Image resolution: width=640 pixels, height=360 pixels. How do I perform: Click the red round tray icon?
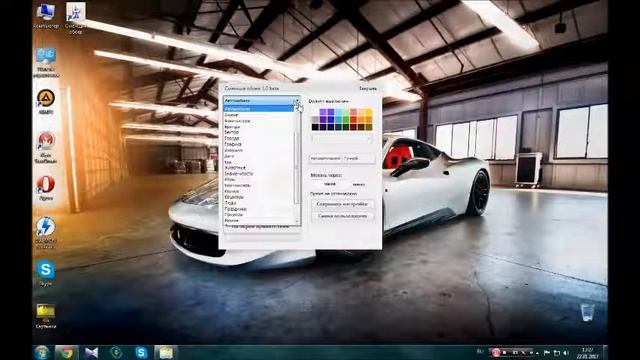pyautogui.click(x=496, y=352)
